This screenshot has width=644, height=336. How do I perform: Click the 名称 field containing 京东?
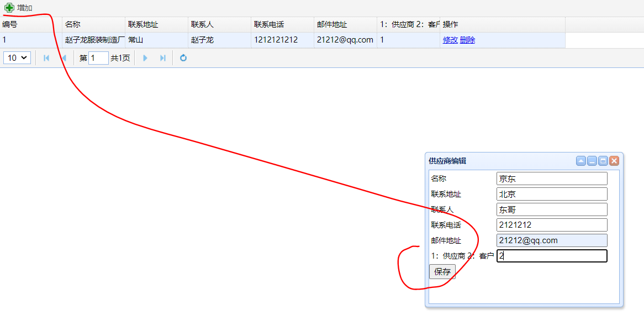552,179
